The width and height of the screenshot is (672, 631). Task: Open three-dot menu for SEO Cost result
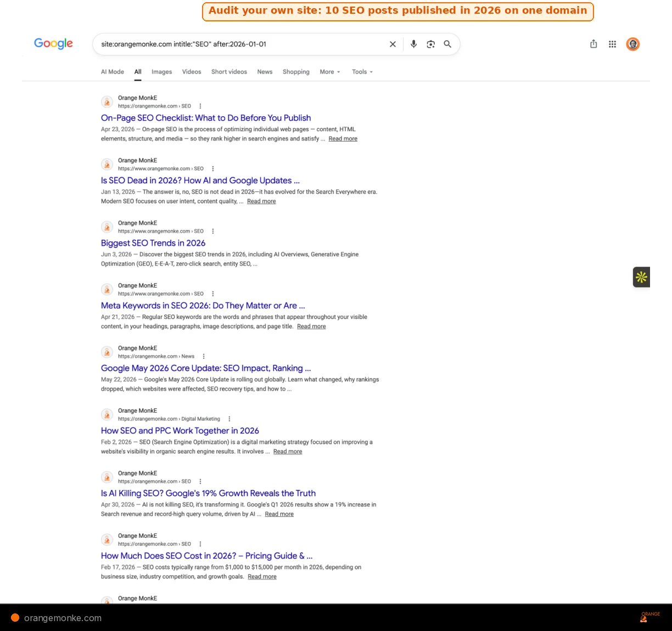tap(200, 544)
